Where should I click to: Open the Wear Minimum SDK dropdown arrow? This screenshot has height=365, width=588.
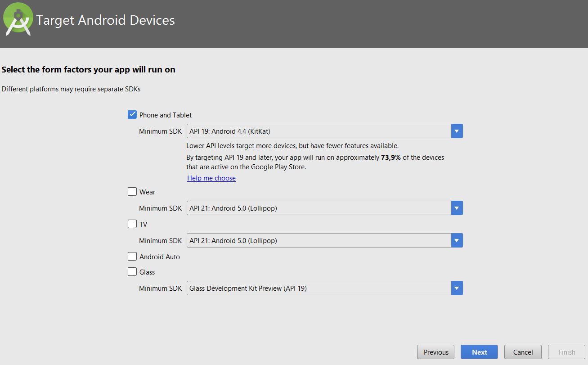point(457,208)
